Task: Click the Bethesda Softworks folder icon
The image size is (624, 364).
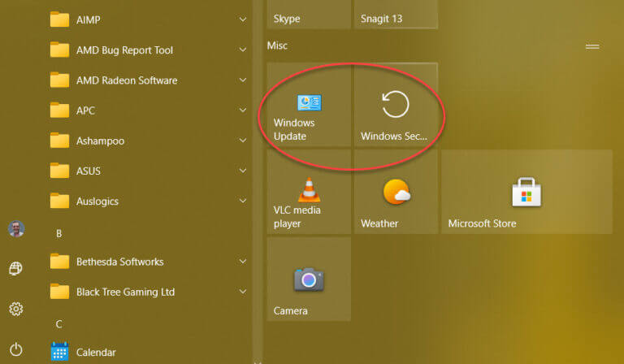Action: point(59,262)
